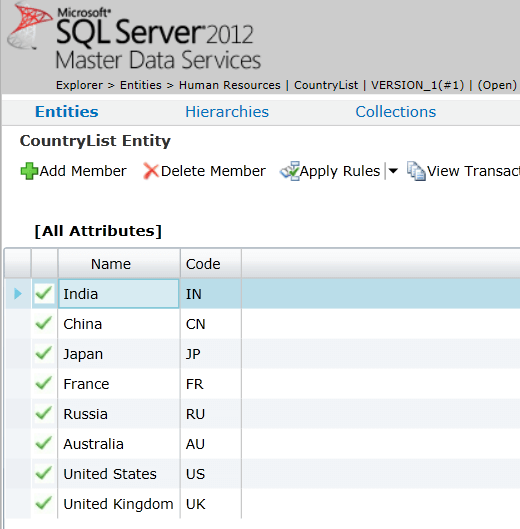Click the View Transactions documents icon
Image resolution: width=520 pixels, height=529 pixels.
(x=416, y=171)
